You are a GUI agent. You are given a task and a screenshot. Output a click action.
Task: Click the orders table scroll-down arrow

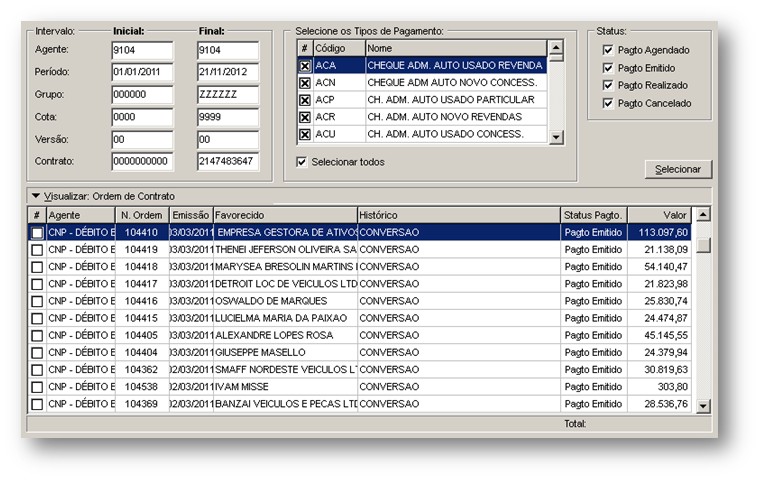[x=703, y=406]
